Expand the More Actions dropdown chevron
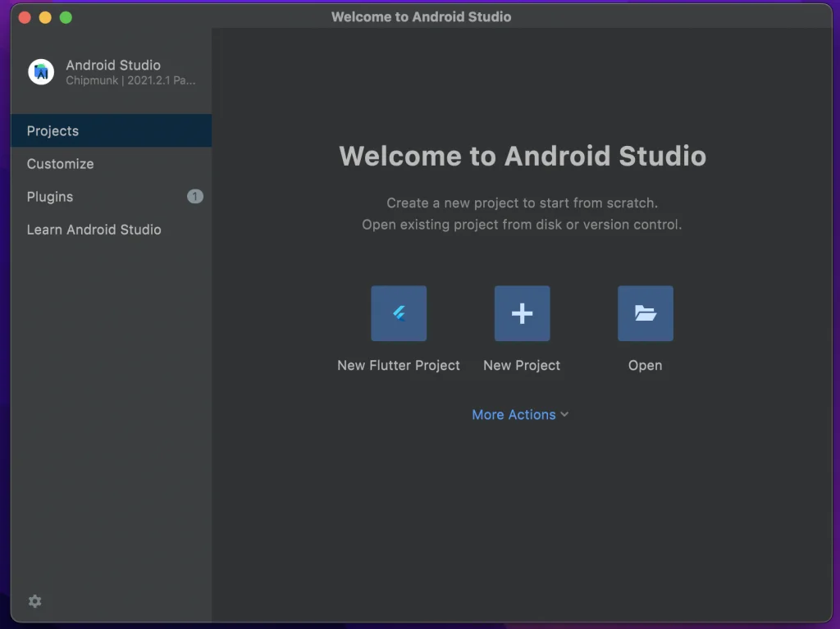The image size is (840, 629). (564, 415)
